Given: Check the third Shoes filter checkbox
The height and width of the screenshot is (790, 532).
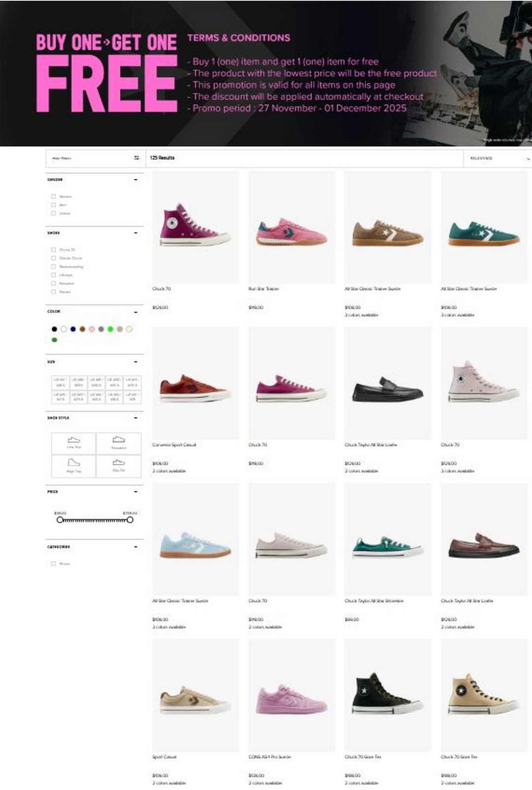Looking at the screenshot, I should (x=53, y=266).
